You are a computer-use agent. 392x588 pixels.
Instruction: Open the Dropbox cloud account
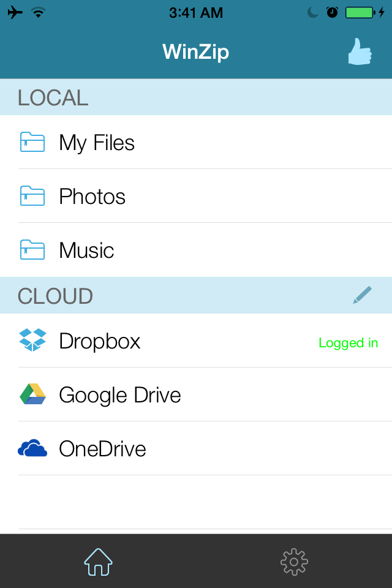point(196,341)
